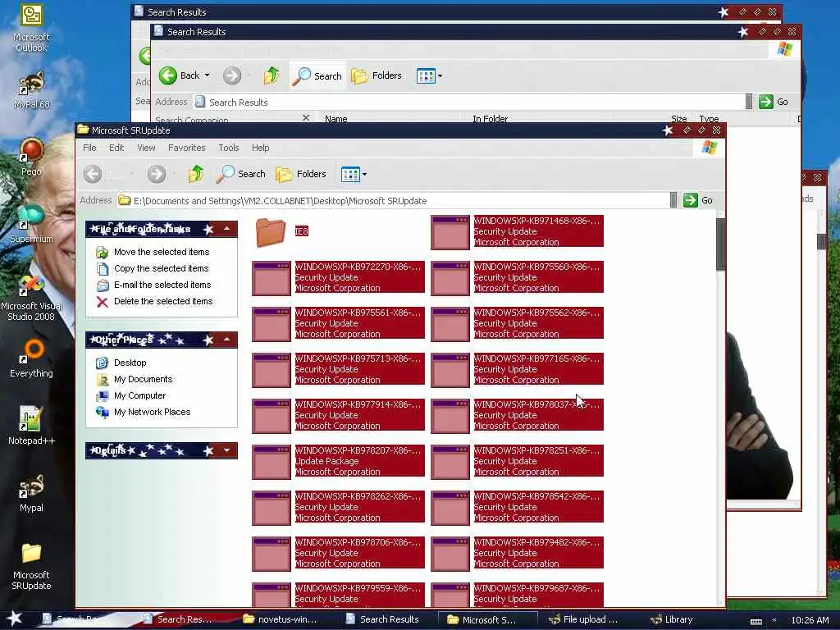Click Search button in Search Results toolbar
This screenshot has width=840, height=630.
[317, 76]
